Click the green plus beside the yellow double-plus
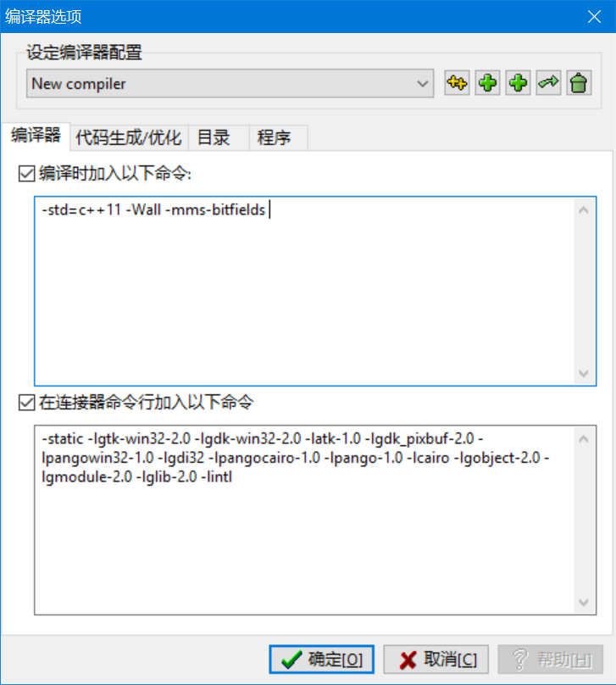 click(488, 82)
